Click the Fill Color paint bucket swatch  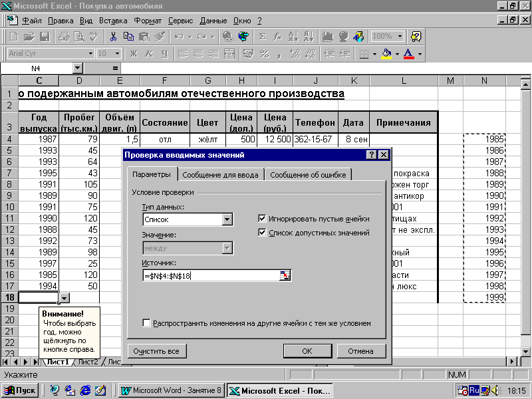386,54
